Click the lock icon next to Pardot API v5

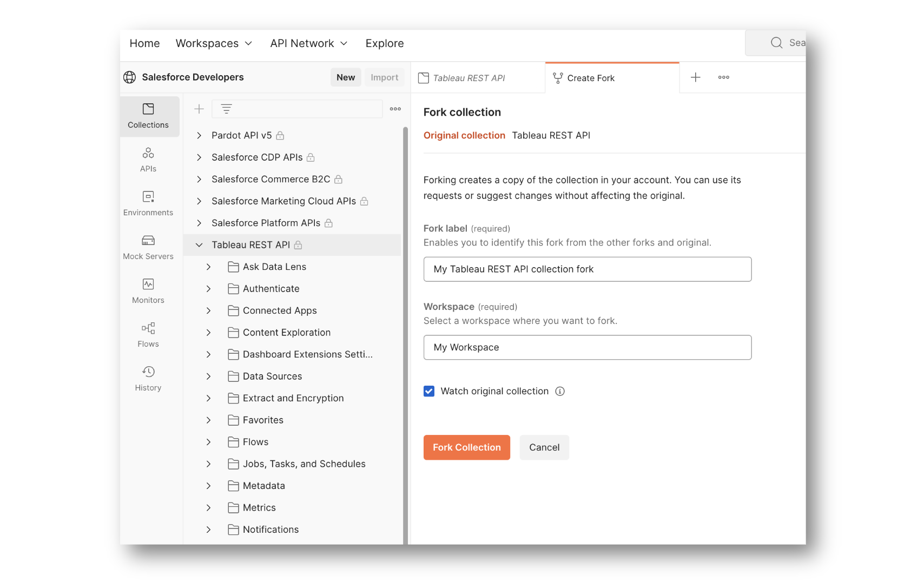click(x=280, y=135)
